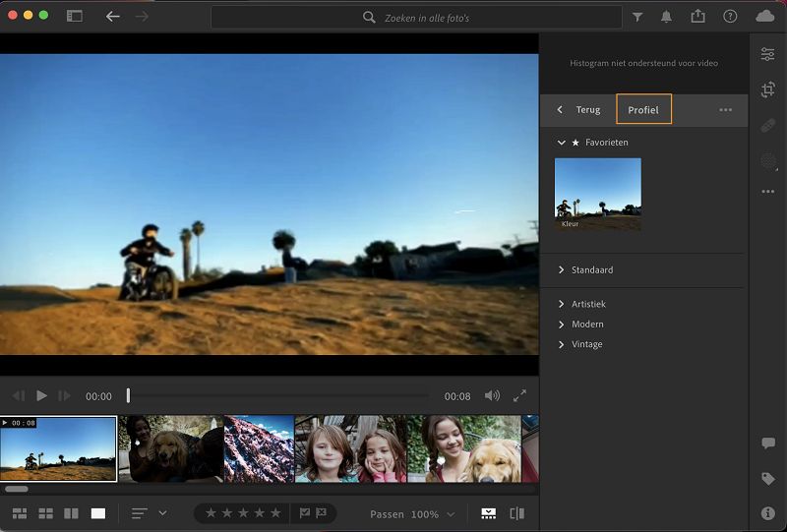Viewport: 787px width, 532px height.
Task: Open the keywords tag icon
Action: point(768,479)
